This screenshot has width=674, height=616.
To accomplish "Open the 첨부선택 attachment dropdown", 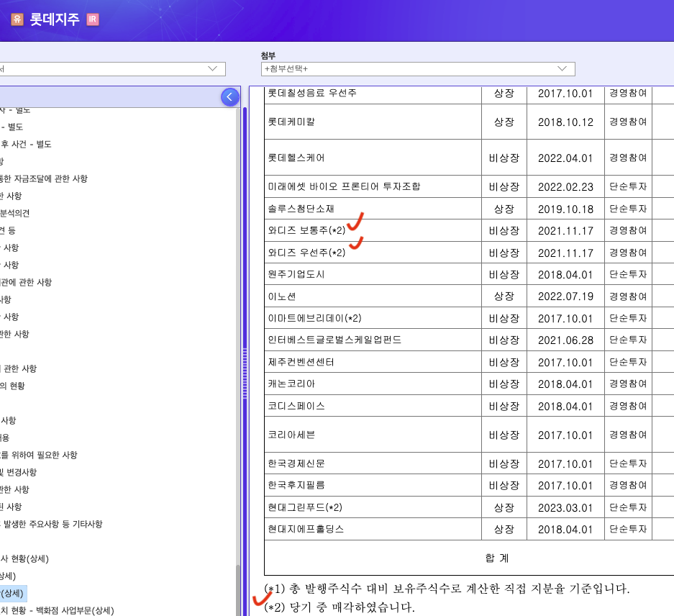I will (418, 69).
